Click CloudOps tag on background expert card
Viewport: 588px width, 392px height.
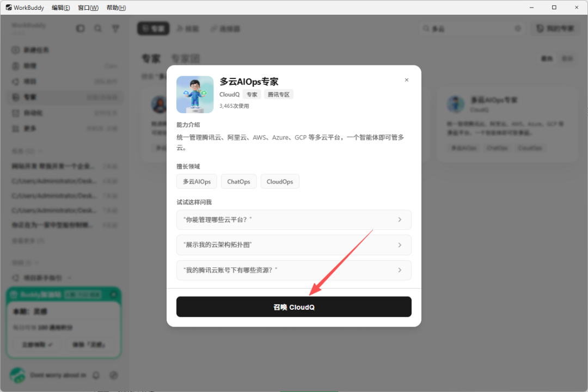pos(530,148)
